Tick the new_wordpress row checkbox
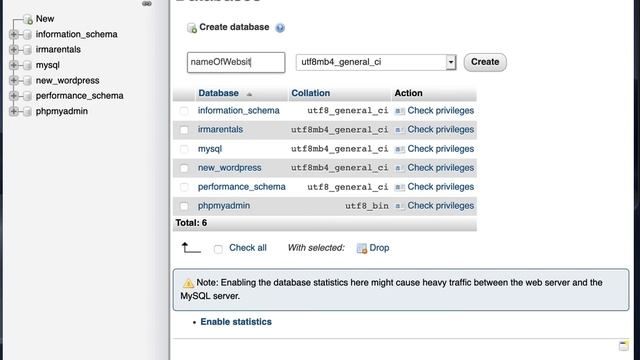 (184, 168)
